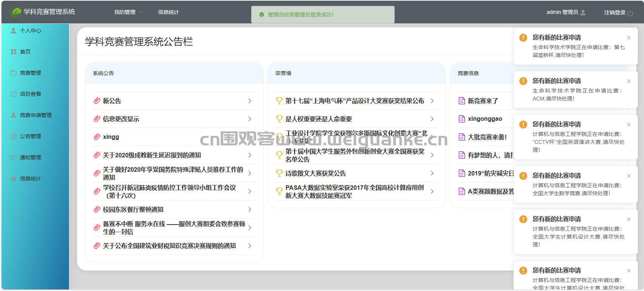Click the 学科竞赛管理系统公告栏 heading
This screenshot has width=644, height=291.
click(139, 42)
